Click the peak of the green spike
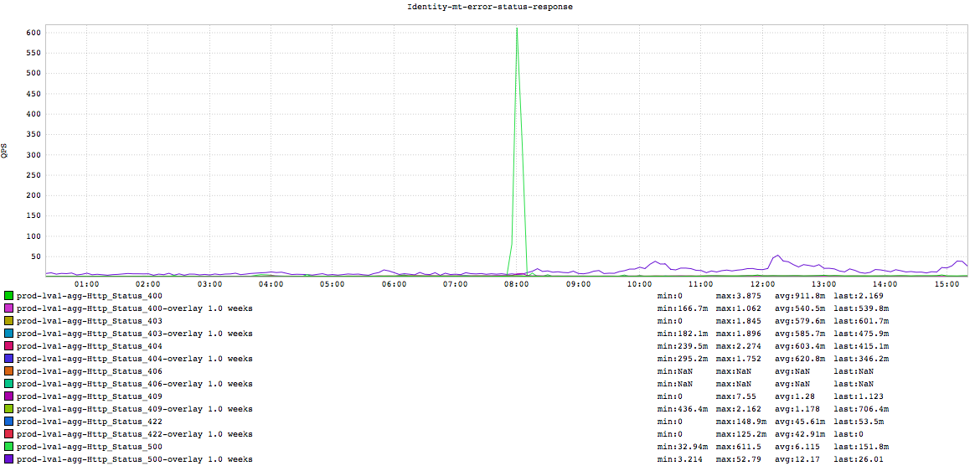This screenshot has height=466, width=980. click(x=517, y=28)
